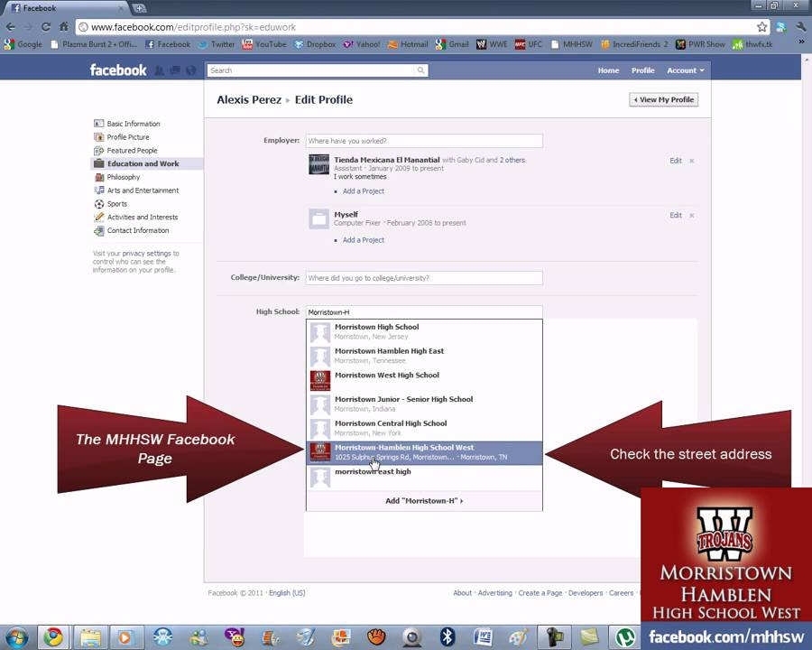812x650 pixels.
Task: Open Chrome from the taskbar
Action: [x=53, y=637]
